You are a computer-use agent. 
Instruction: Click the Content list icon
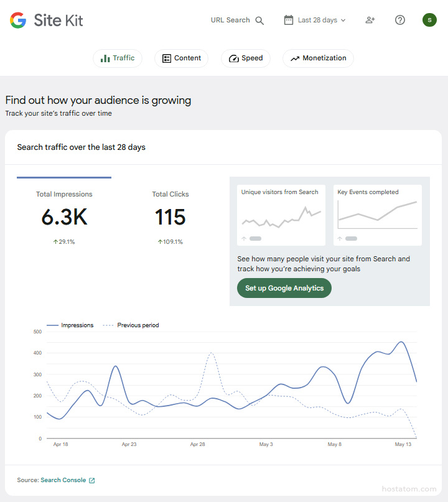click(167, 58)
